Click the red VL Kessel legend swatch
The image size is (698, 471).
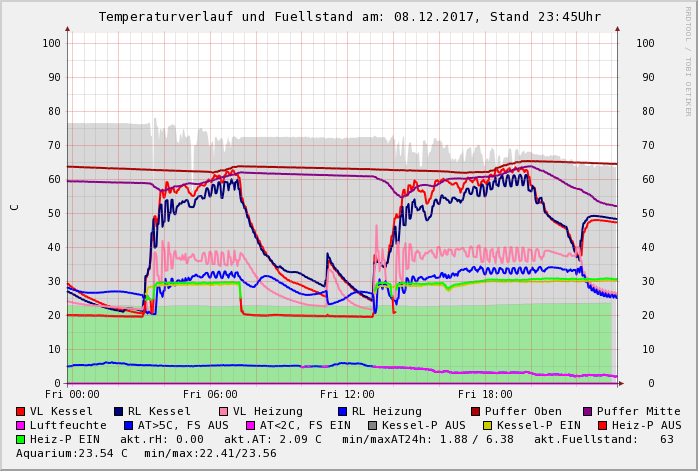point(21,411)
